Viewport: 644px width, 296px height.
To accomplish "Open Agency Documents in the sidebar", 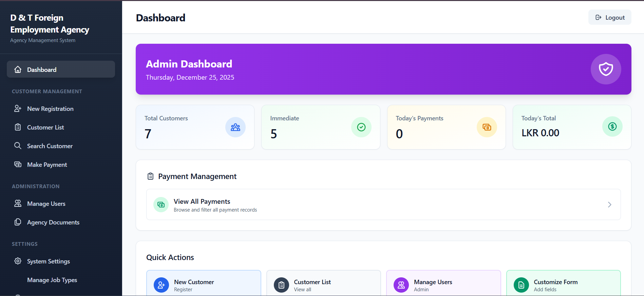I will point(53,222).
